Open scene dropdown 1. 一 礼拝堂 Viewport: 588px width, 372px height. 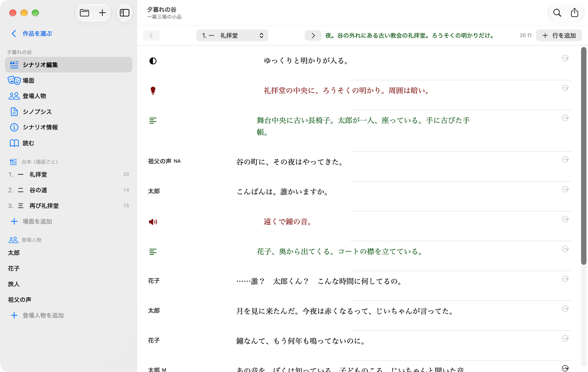coord(232,35)
